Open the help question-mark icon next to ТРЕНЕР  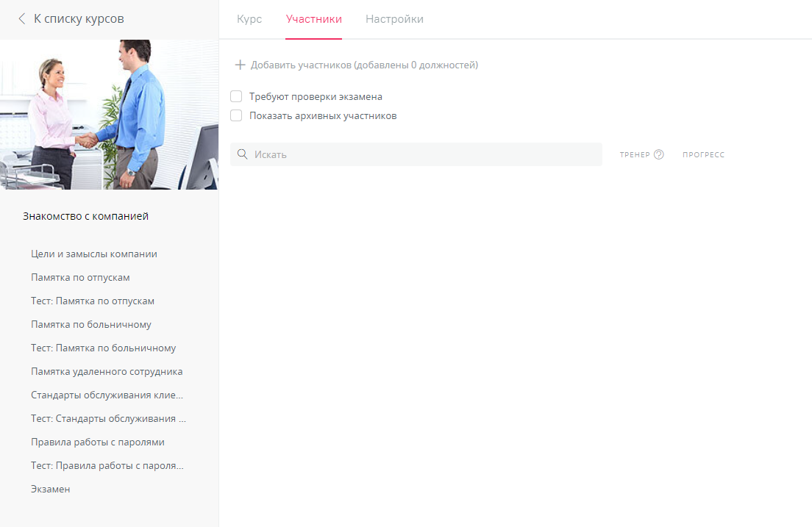pos(658,154)
